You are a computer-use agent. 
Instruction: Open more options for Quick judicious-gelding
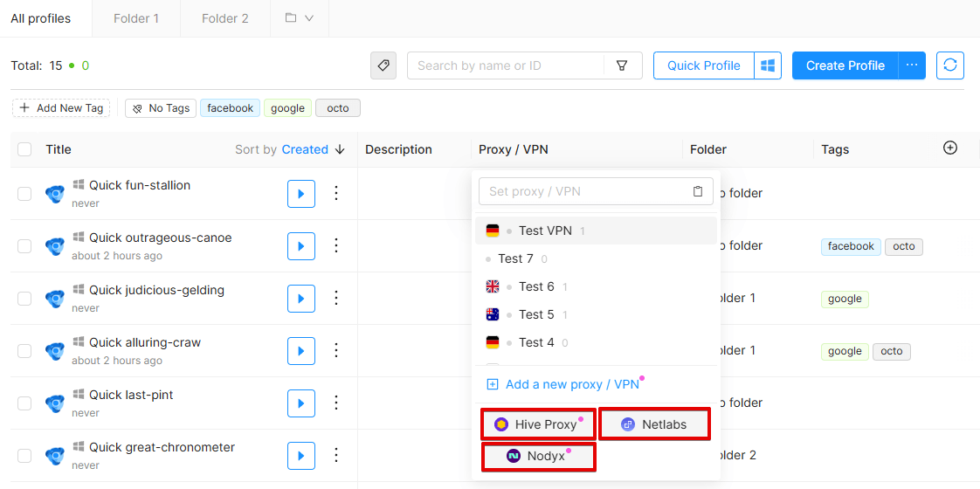(x=336, y=299)
